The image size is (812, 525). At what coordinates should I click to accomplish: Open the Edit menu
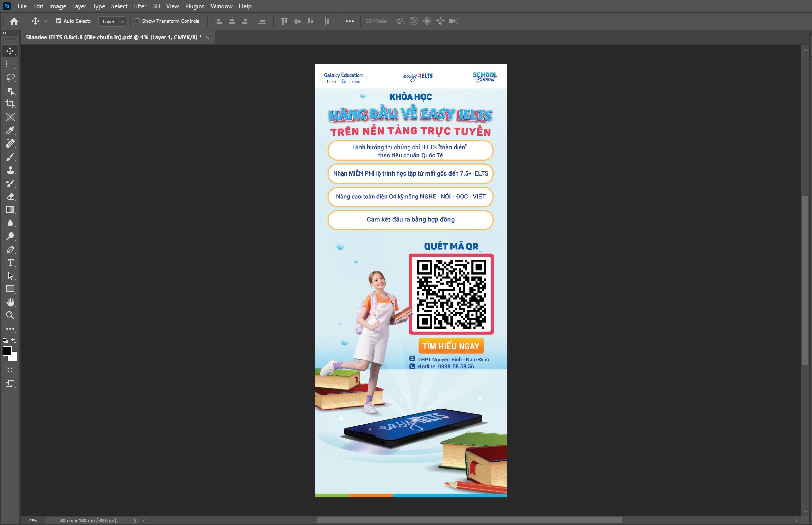pyautogui.click(x=38, y=6)
